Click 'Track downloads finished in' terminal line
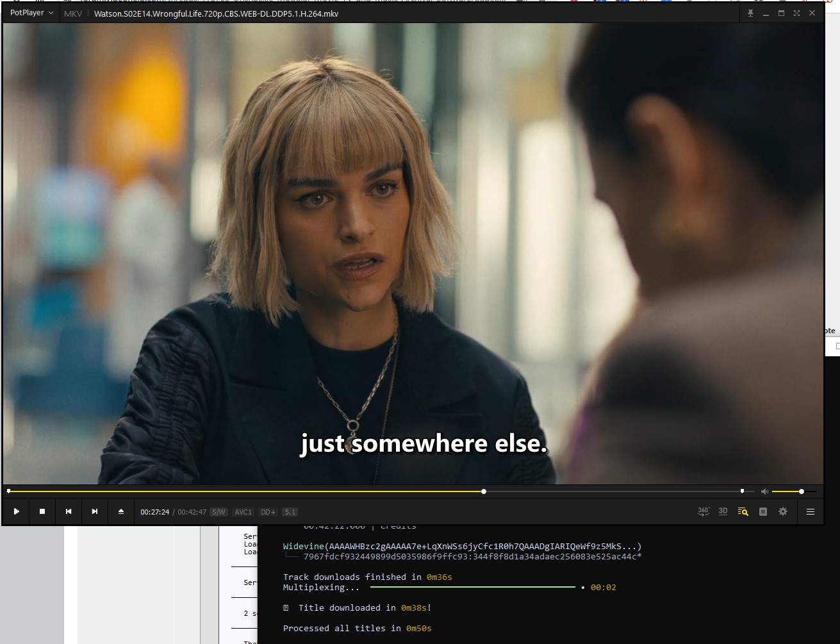This screenshot has height=644, width=840. (368, 577)
